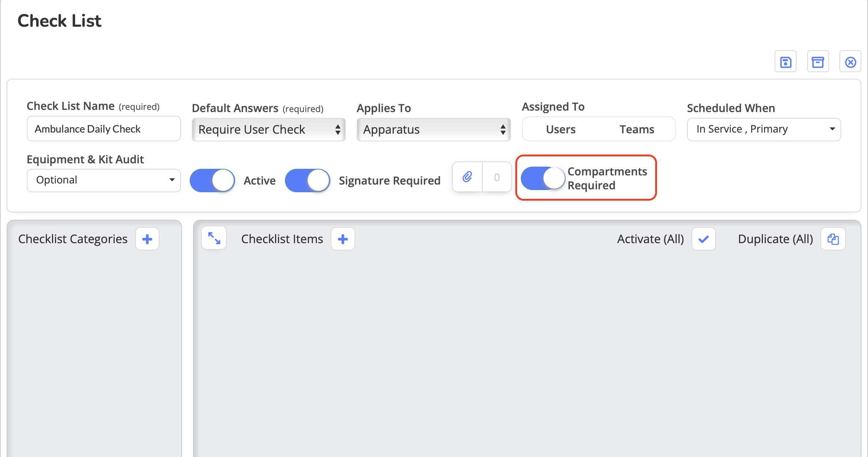This screenshot has height=457, width=868.
Task: Select the Users assignment tab
Action: [x=561, y=129]
